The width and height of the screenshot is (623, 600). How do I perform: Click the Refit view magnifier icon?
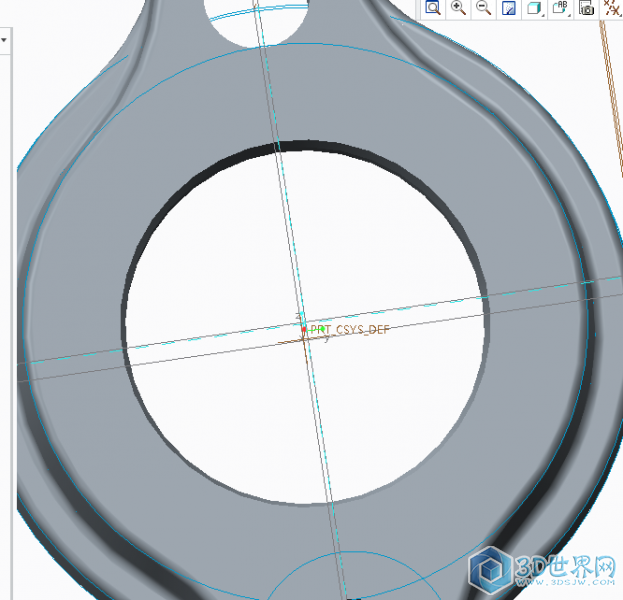tap(433, 8)
